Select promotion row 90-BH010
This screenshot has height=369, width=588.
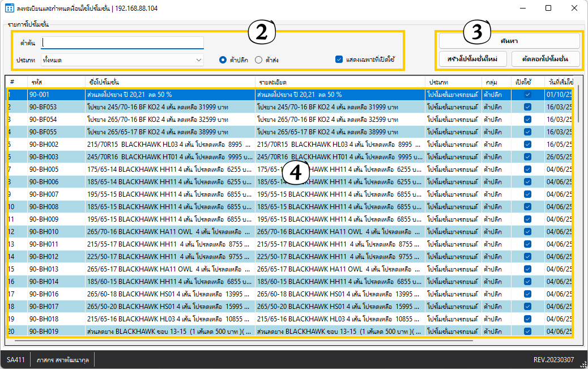tap(170, 231)
